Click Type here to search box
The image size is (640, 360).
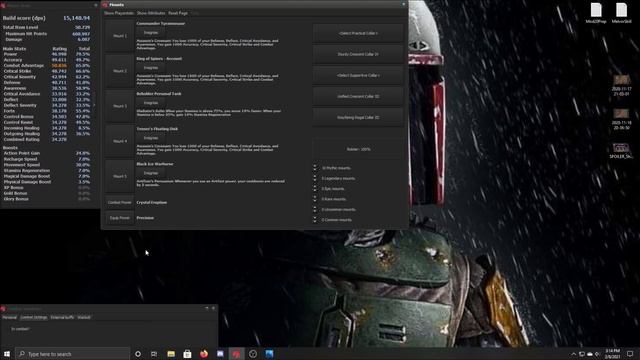(x=73, y=354)
